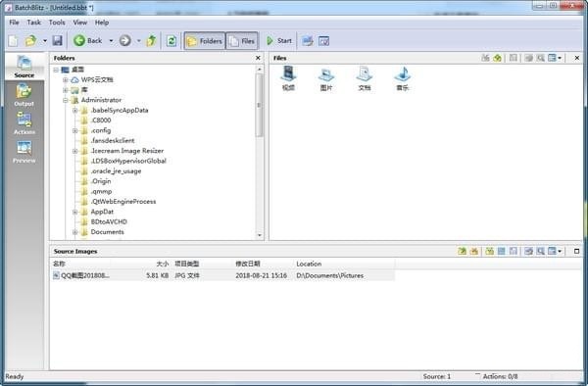The image size is (588, 386).
Task: Click the Start button
Action: tap(279, 40)
